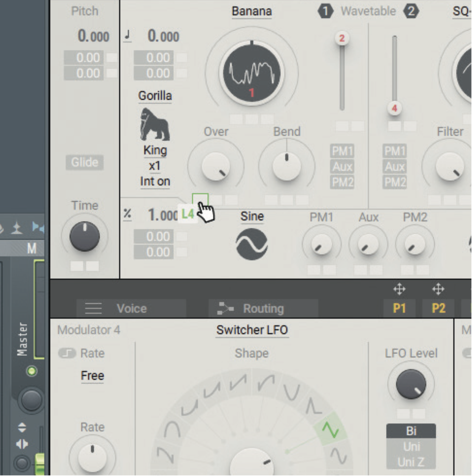Click the vertical slider handle labeled 2
The image size is (472, 476).
tap(342, 38)
